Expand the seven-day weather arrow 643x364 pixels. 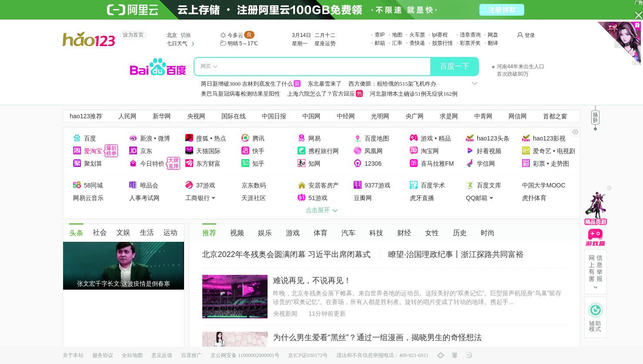point(193,43)
